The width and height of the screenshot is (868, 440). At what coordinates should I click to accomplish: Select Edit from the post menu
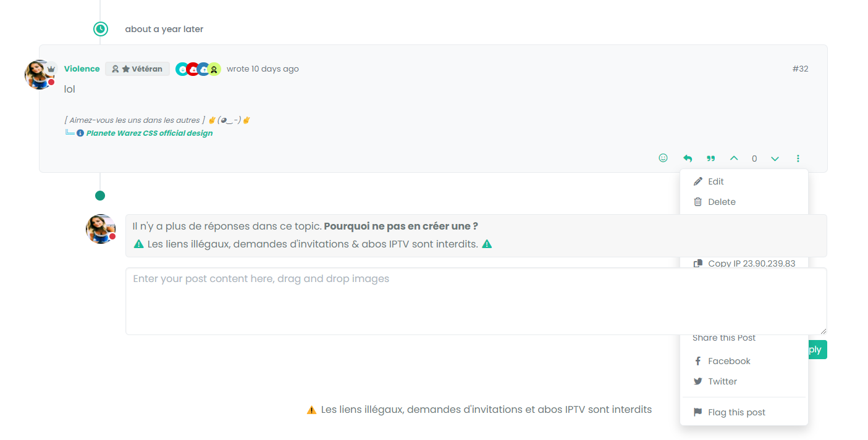pos(715,181)
